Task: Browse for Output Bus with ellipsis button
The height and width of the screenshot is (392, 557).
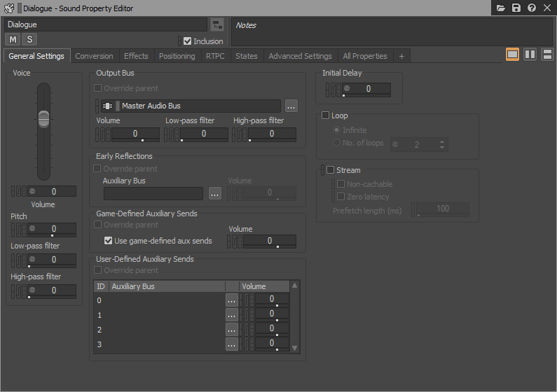Action: click(291, 106)
